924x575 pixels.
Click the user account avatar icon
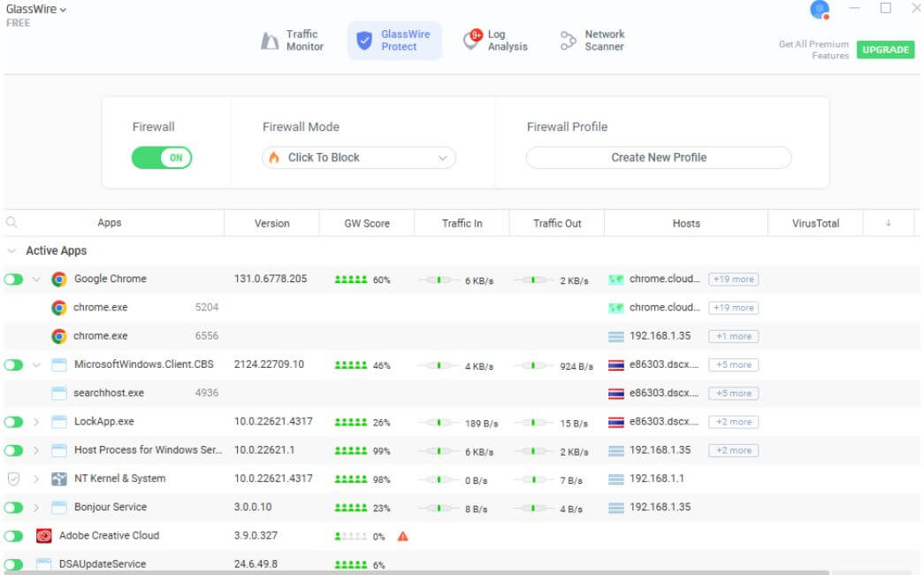(x=820, y=10)
